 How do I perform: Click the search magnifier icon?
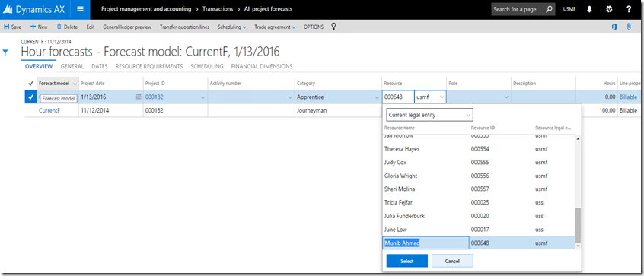pyautogui.click(x=549, y=9)
